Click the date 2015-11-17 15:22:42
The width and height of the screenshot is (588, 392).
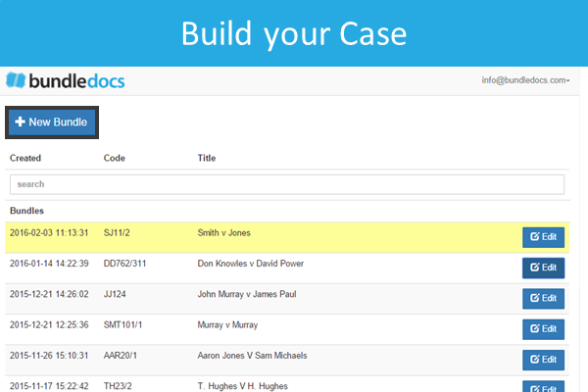tap(49, 386)
